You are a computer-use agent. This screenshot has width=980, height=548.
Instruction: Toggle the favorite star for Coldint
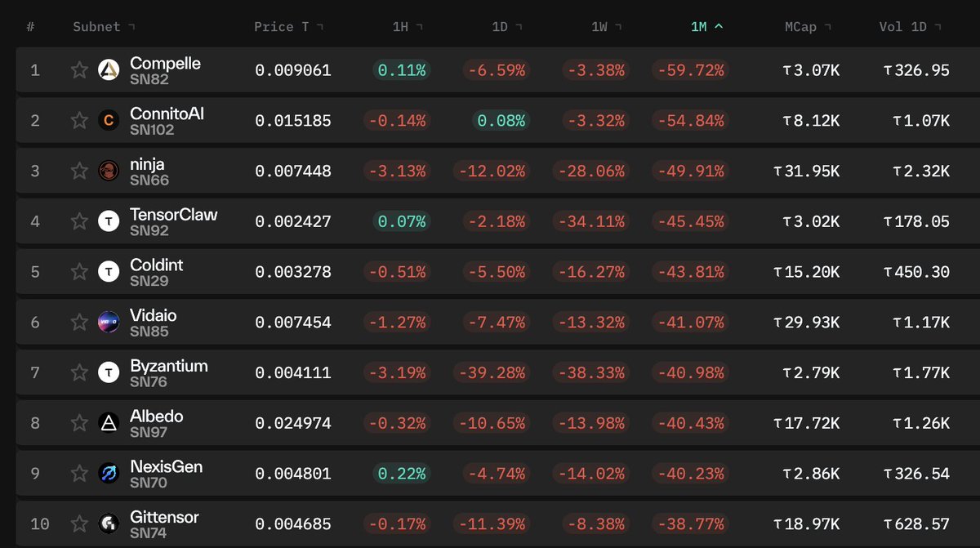pos(79,272)
